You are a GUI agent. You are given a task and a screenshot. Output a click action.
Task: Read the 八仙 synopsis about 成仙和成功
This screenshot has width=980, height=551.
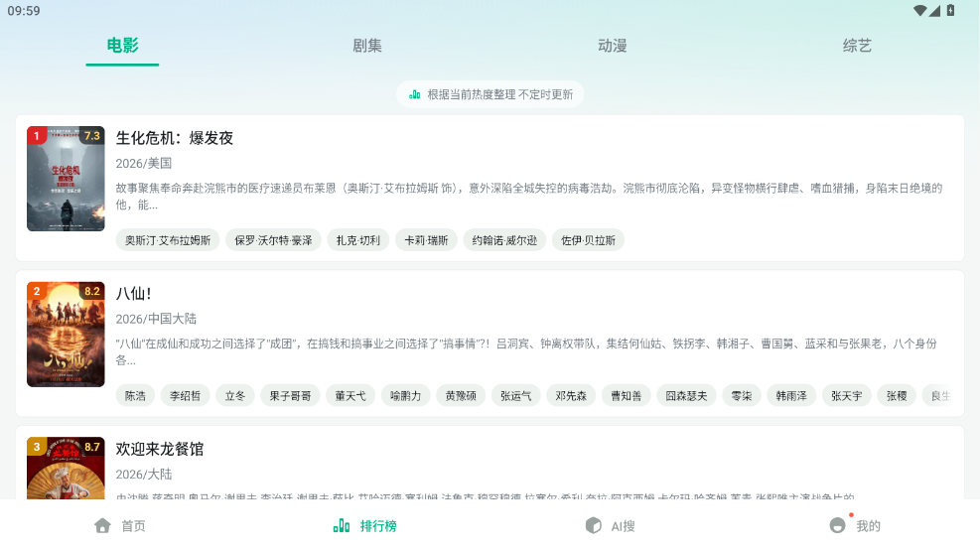526,351
